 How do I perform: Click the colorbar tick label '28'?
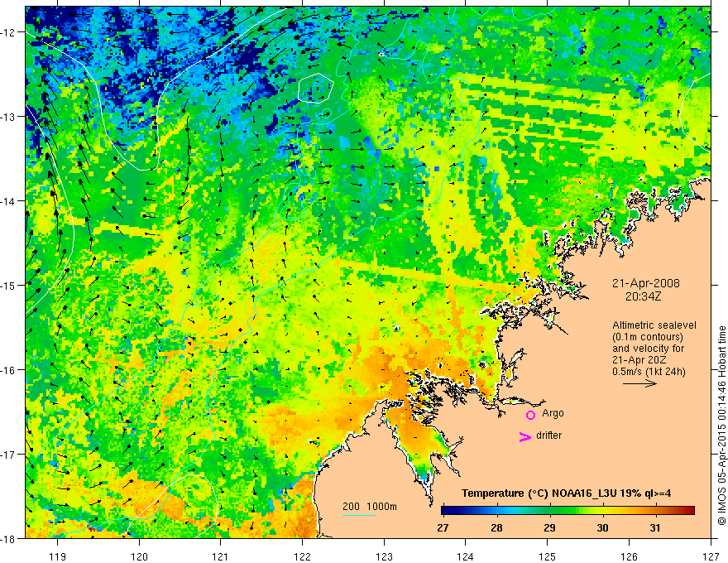tap(496, 528)
